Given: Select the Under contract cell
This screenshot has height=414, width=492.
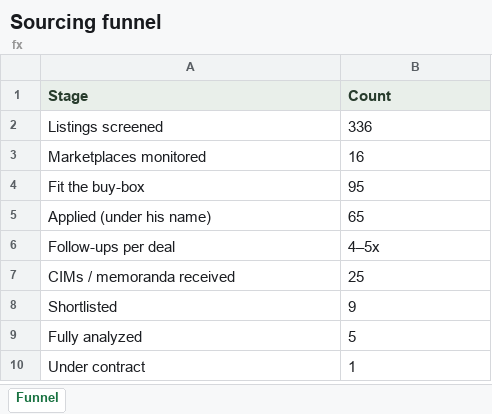Looking at the screenshot, I should 190,366.
